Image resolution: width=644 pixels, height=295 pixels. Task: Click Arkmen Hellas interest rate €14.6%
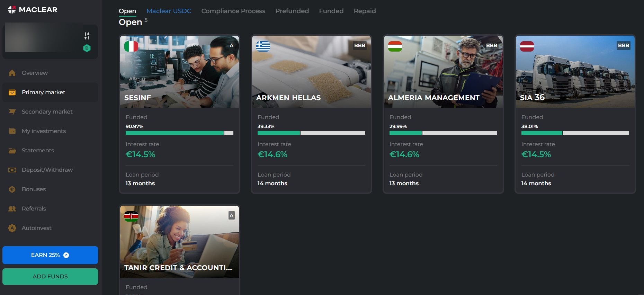(272, 154)
